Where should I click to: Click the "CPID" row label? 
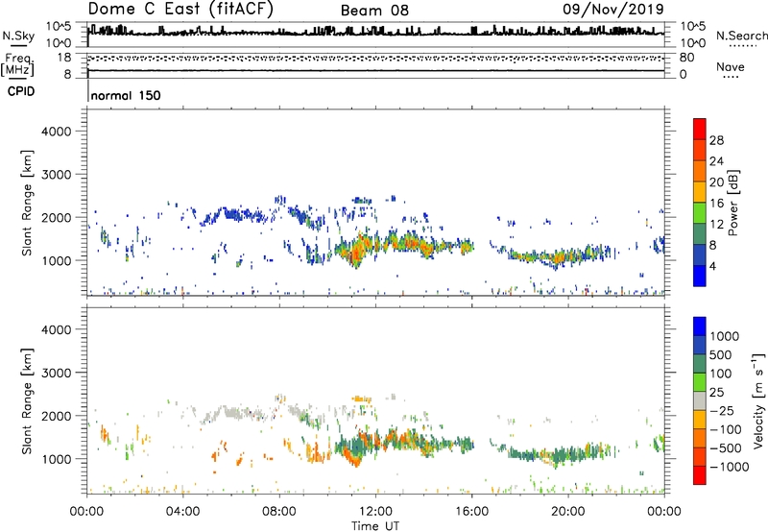coord(21,91)
